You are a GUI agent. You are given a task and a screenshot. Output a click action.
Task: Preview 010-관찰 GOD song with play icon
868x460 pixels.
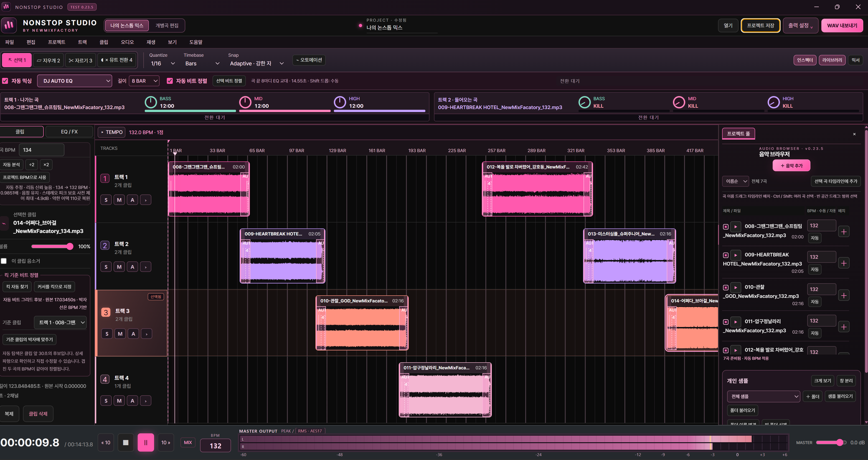pyautogui.click(x=736, y=287)
